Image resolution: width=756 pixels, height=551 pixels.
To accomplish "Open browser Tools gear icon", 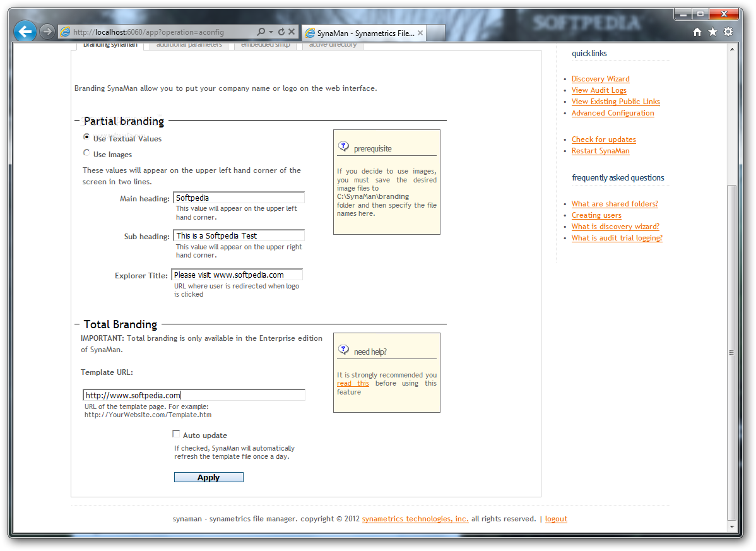I will click(728, 32).
